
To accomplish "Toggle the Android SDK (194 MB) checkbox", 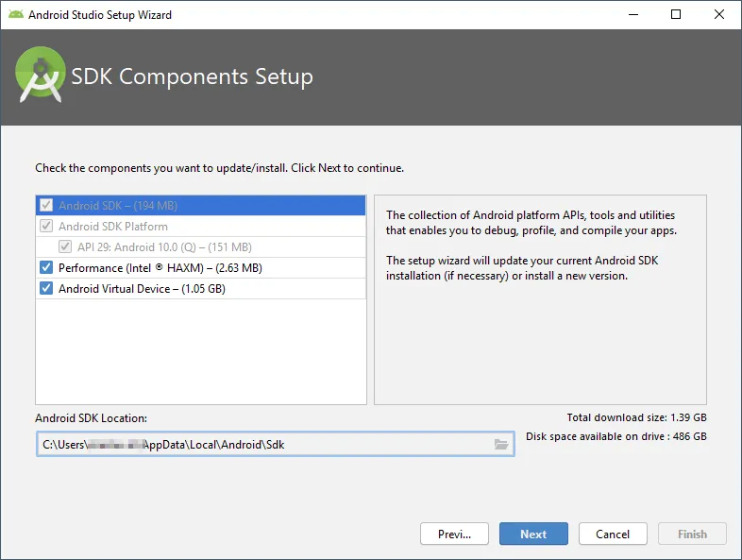I will point(46,206).
